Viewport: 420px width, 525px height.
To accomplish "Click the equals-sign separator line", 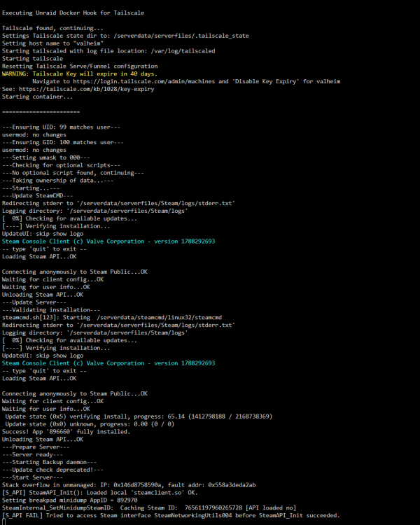I will click(x=41, y=112).
